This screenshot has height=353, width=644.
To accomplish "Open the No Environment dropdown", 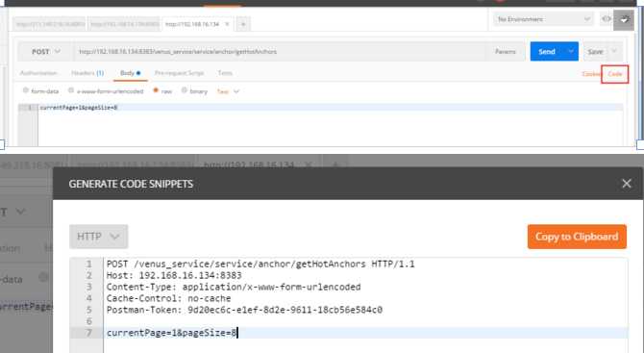I will 543,19.
